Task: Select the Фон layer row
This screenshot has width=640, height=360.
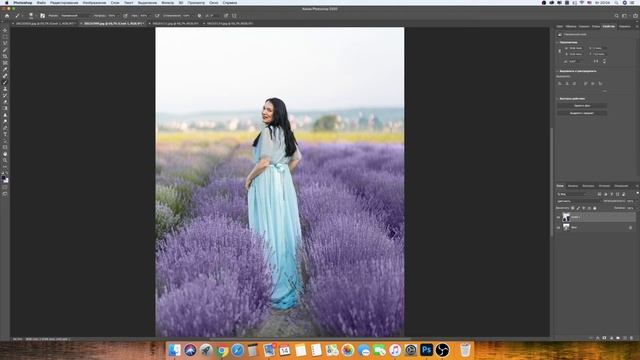Action: coord(596,227)
